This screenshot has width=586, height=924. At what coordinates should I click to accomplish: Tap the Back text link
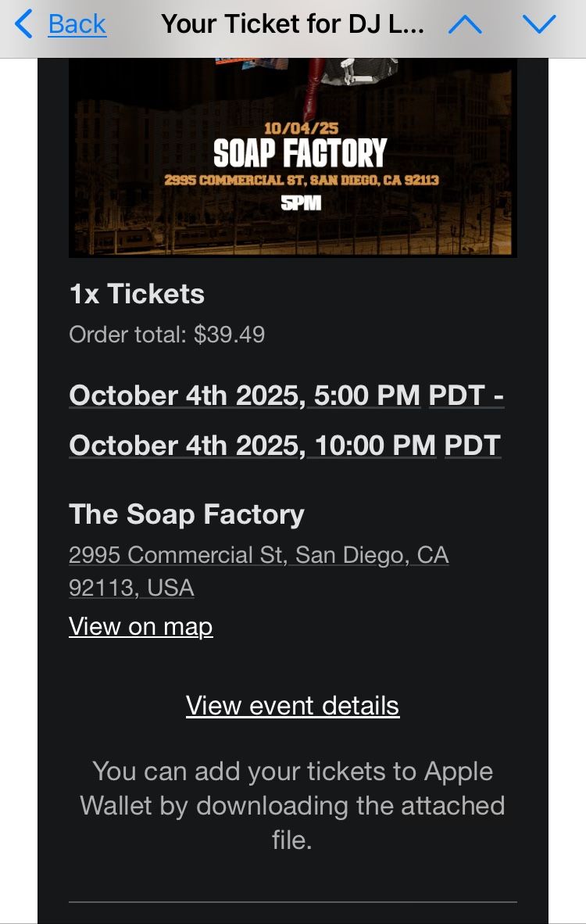(77, 24)
